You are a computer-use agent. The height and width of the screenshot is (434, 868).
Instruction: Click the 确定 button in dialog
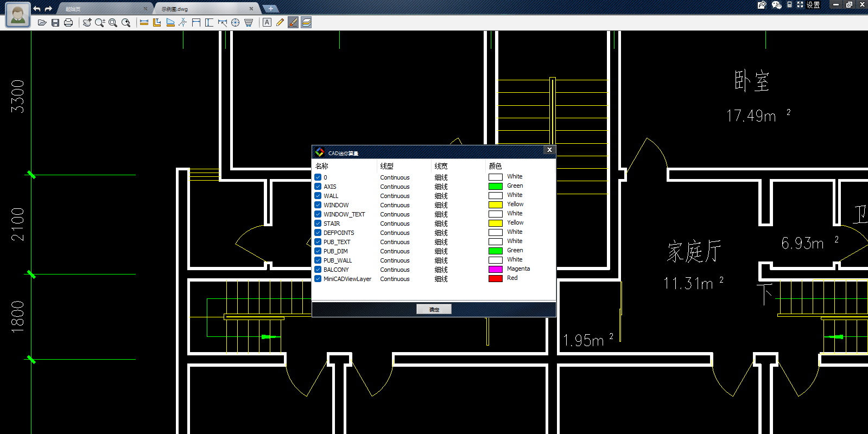click(434, 309)
